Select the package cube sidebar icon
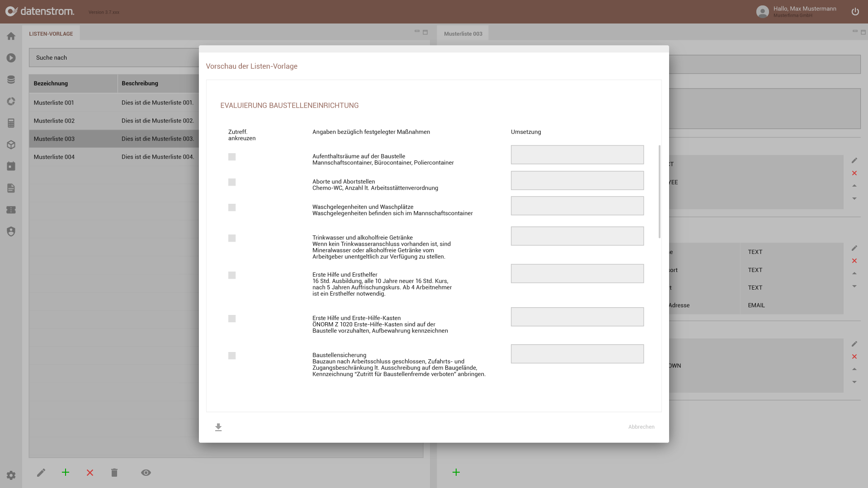 coord(11,145)
